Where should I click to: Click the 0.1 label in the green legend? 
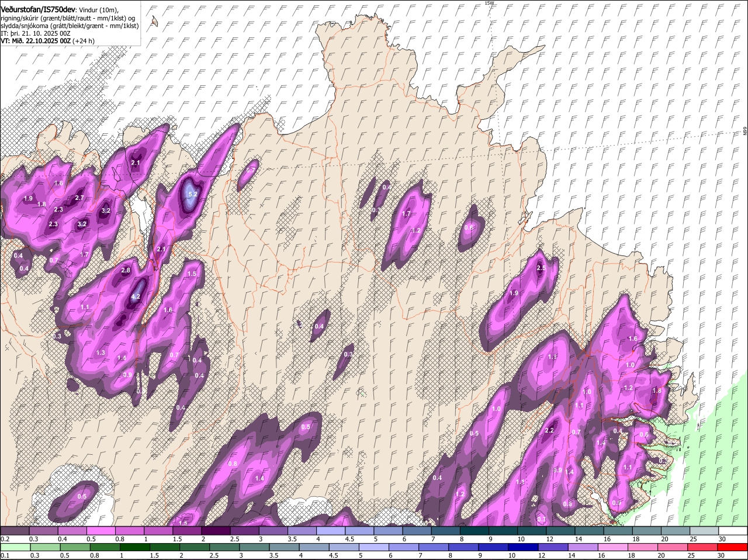click(x=5, y=555)
